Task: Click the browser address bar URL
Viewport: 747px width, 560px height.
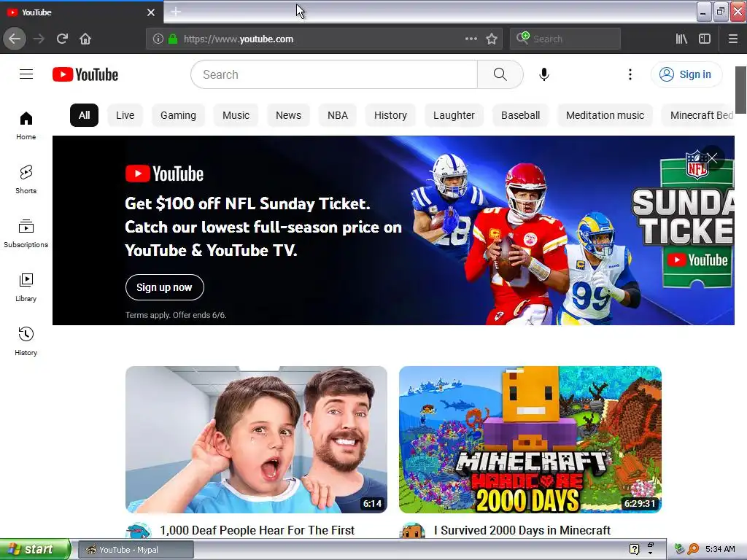Action: coord(239,39)
